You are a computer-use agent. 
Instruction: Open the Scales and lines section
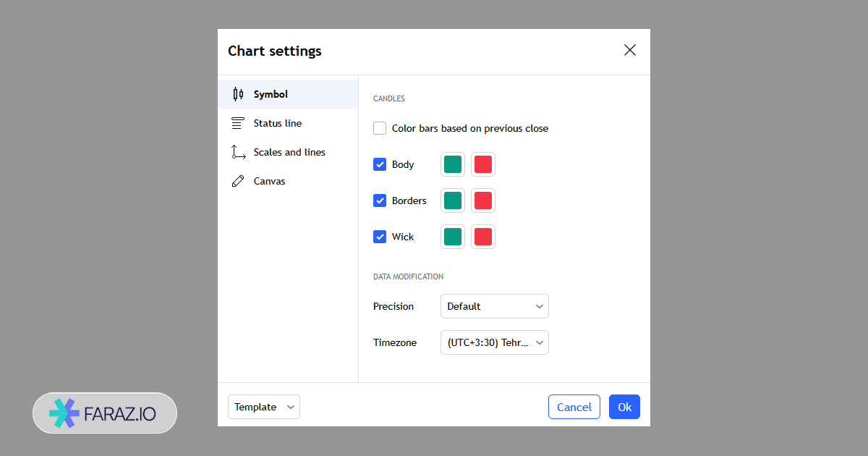[289, 152]
